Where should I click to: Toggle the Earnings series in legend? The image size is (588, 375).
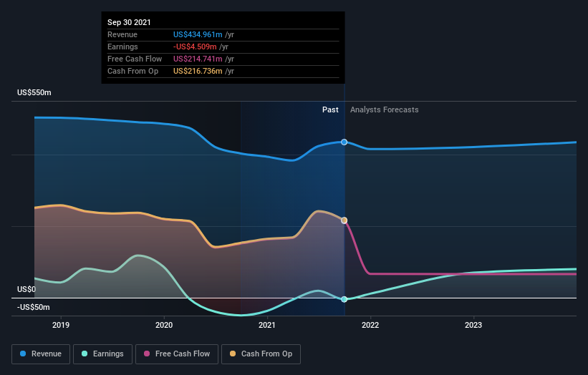point(103,354)
